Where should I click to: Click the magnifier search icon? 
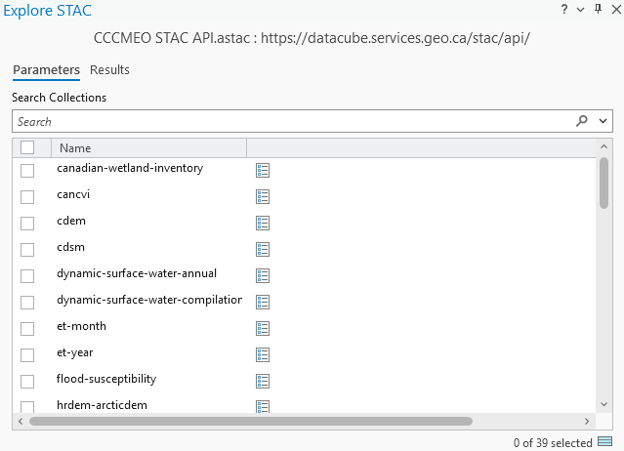(581, 121)
